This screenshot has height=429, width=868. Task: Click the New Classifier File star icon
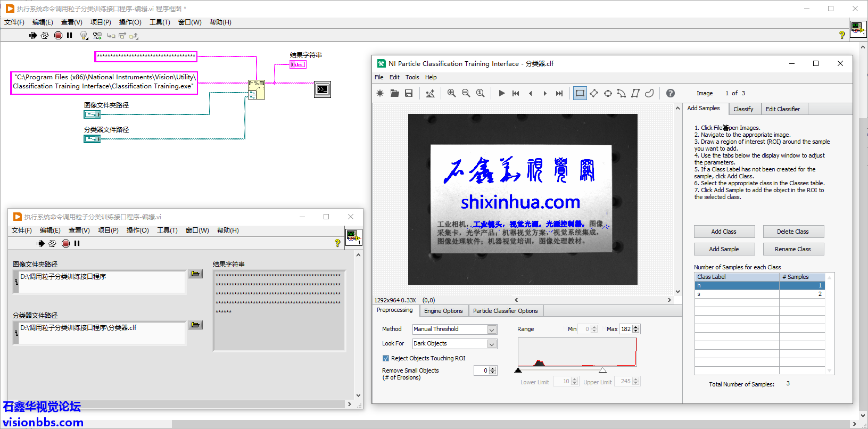pos(380,93)
